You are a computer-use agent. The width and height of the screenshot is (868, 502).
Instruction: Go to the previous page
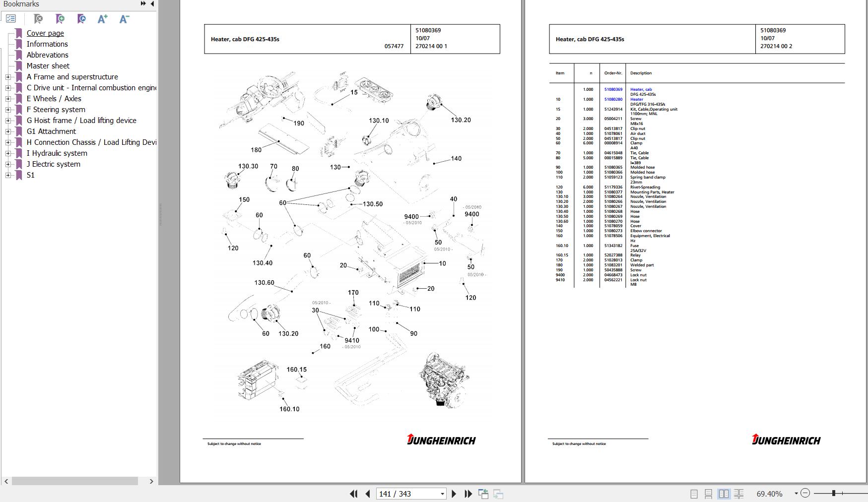click(368, 494)
